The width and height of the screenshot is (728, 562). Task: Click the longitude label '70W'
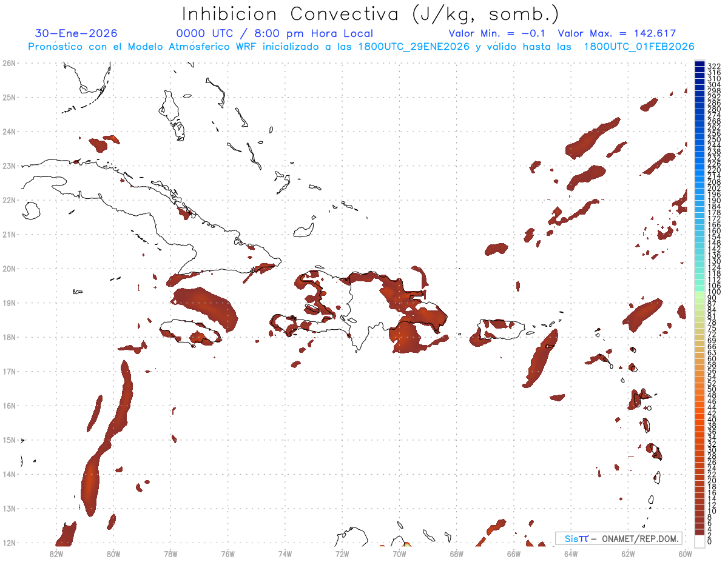(x=399, y=554)
